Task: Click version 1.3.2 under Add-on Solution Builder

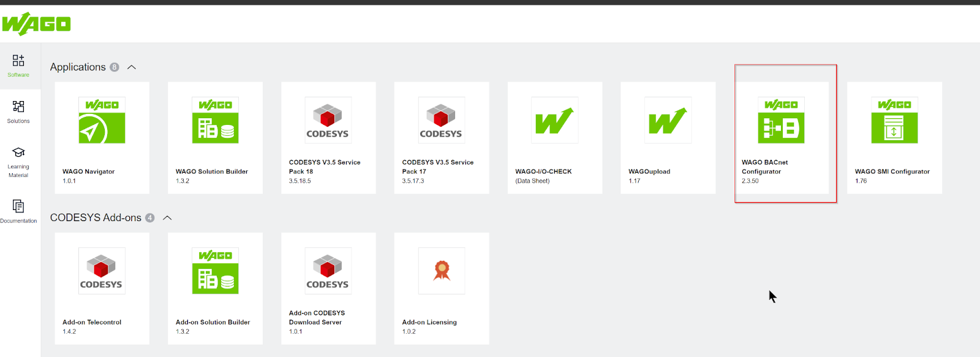Action: pyautogui.click(x=183, y=332)
